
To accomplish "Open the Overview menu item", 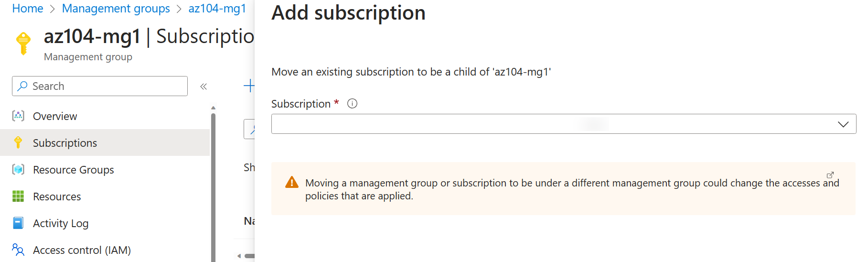I will click(55, 116).
